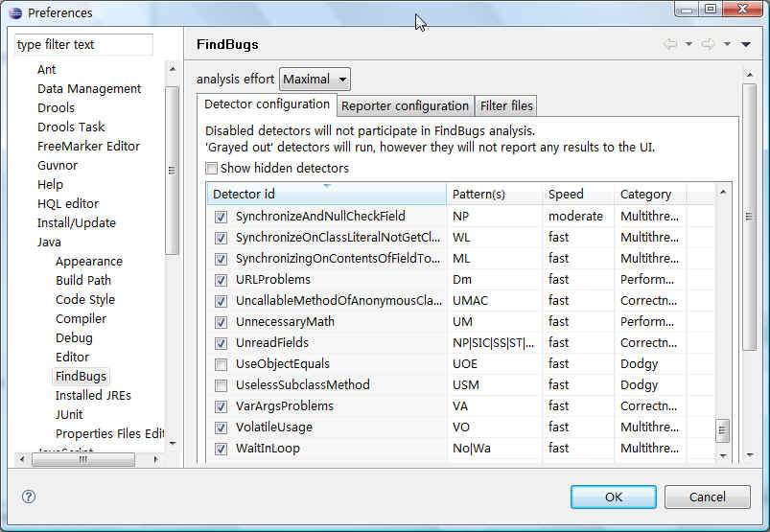The image size is (770, 532).
Task: Sort by Speed column header
Action: click(578, 195)
